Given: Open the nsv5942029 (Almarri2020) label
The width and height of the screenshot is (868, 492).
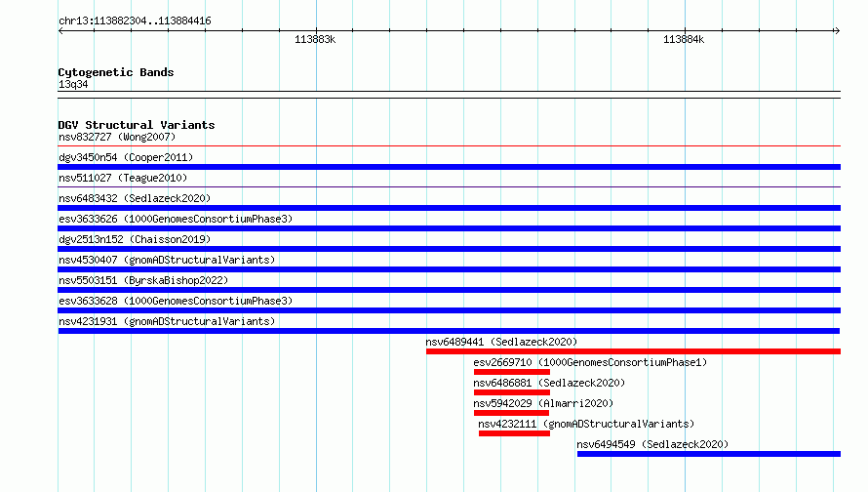Looking at the screenshot, I should point(543,403).
